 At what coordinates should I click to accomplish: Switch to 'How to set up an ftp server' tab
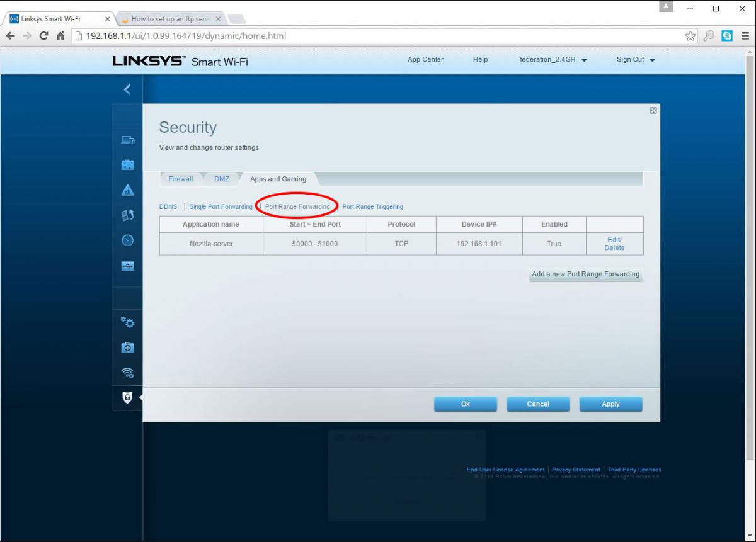tap(170, 19)
